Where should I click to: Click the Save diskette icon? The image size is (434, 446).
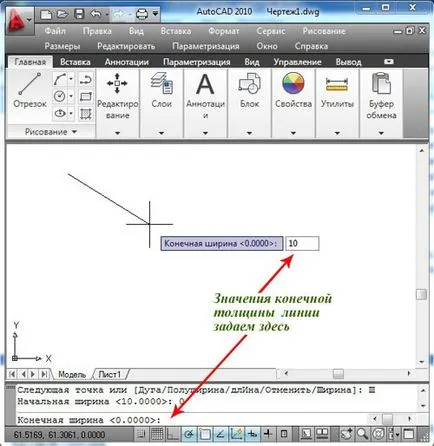(79, 14)
